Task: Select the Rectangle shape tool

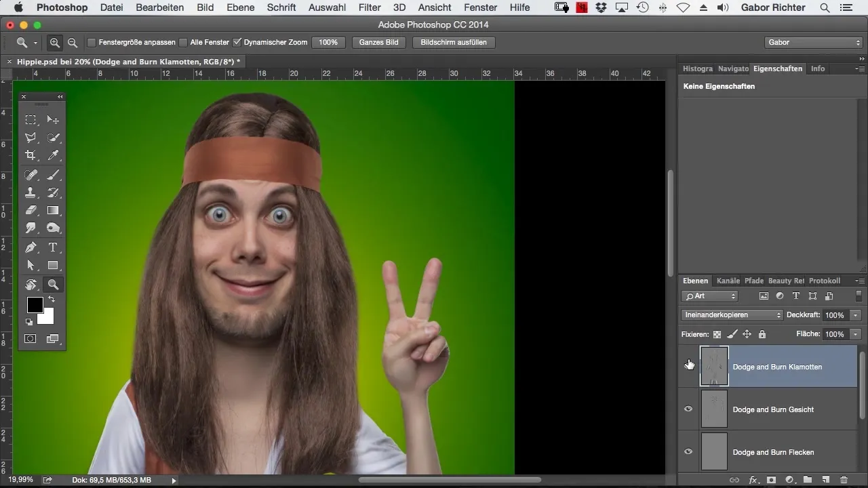Action: (x=53, y=265)
